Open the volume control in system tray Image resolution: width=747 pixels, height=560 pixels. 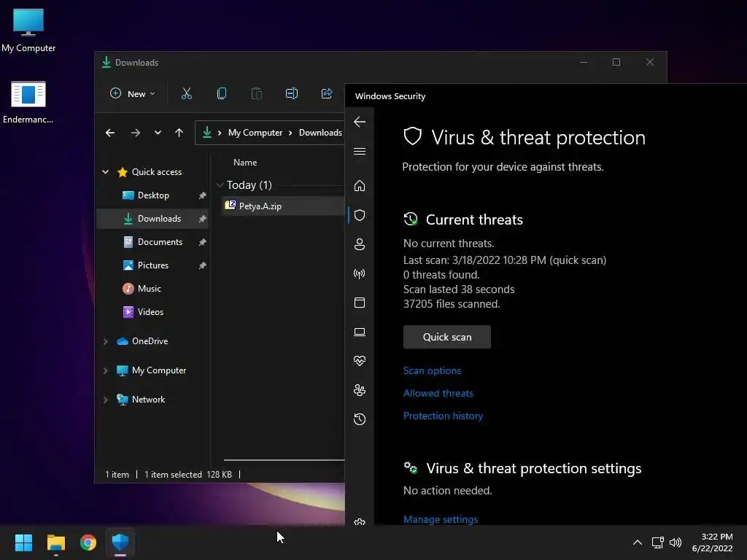676,542
